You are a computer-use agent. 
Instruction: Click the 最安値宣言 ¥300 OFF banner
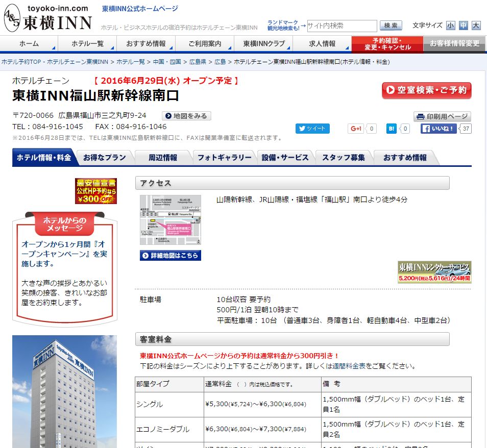coord(95,191)
